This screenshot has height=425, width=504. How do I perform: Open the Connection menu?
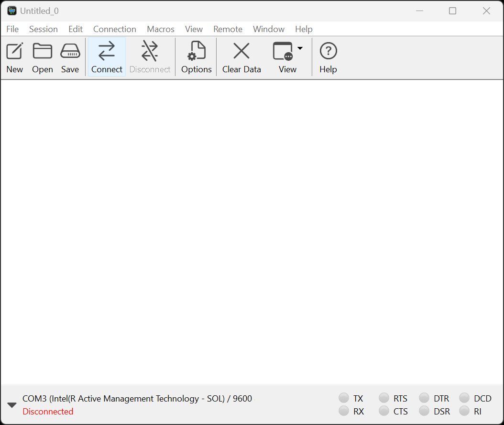click(x=114, y=29)
